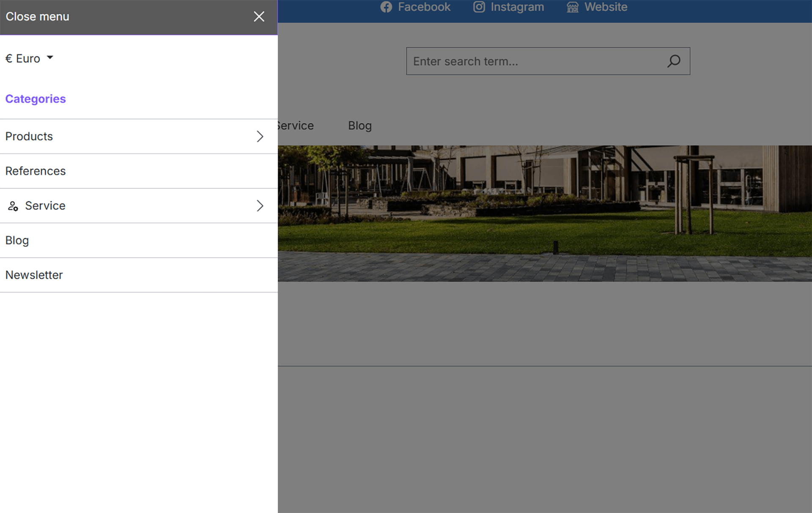Open the Euro currency dropdown

point(29,58)
